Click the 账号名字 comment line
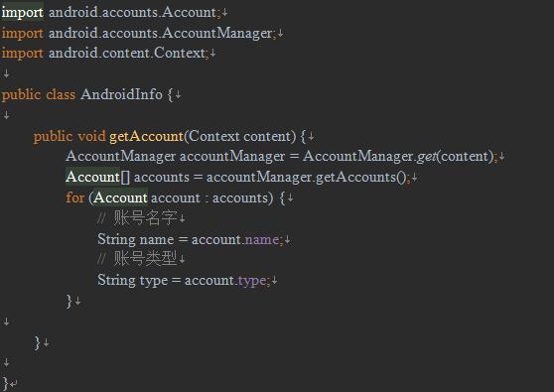 [x=137, y=218]
